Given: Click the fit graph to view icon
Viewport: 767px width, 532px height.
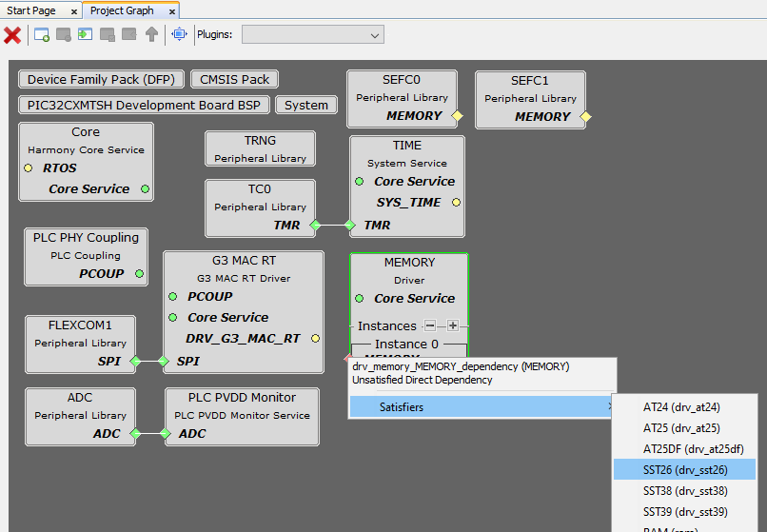Looking at the screenshot, I should [x=180, y=34].
